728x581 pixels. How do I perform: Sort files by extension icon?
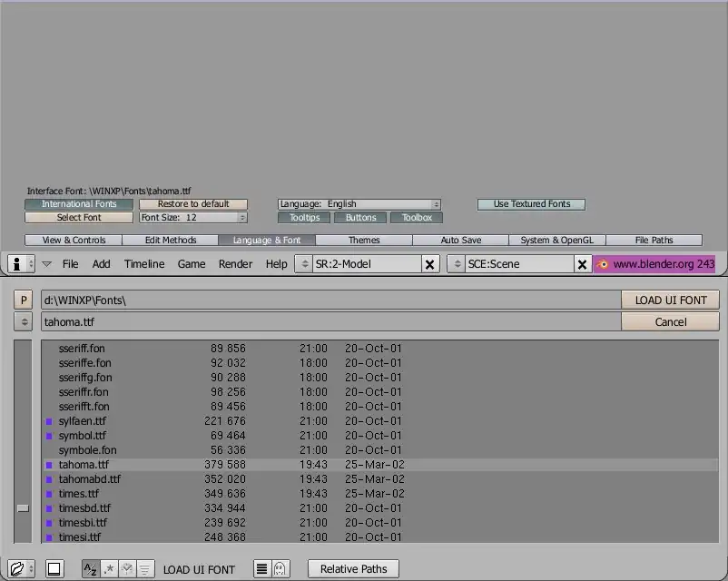point(110,569)
